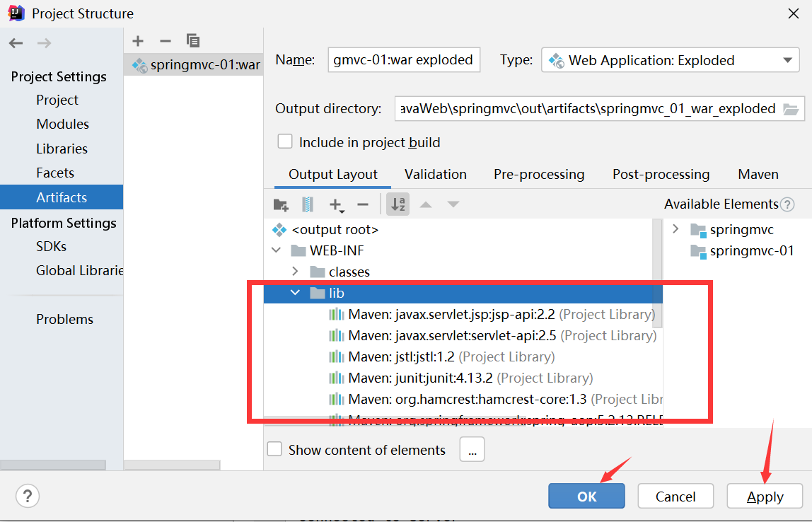812x522 pixels.
Task: Click the output layout vertical scrollbar
Action: (x=657, y=273)
